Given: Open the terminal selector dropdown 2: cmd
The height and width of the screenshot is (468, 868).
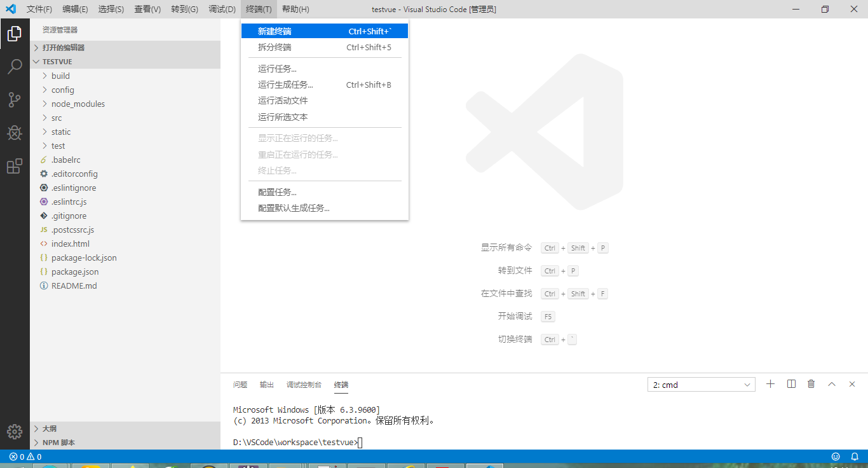Looking at the screenshot, I should (x=702, y=385).
